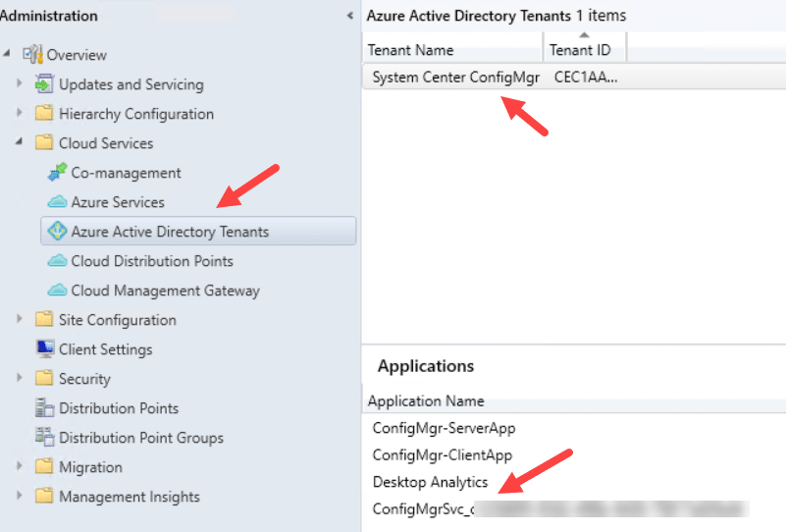Open Distribution Points

tap(119, 408)
